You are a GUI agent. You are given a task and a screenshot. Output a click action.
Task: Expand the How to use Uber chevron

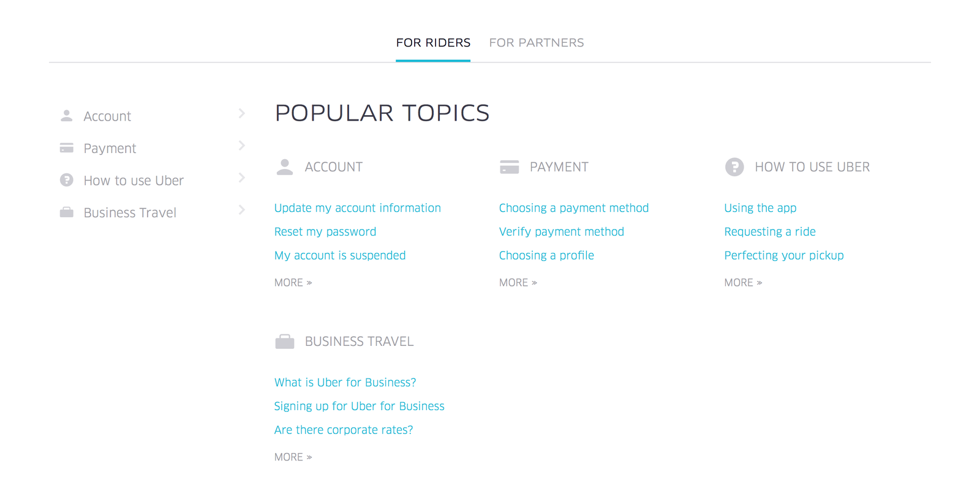242,178
